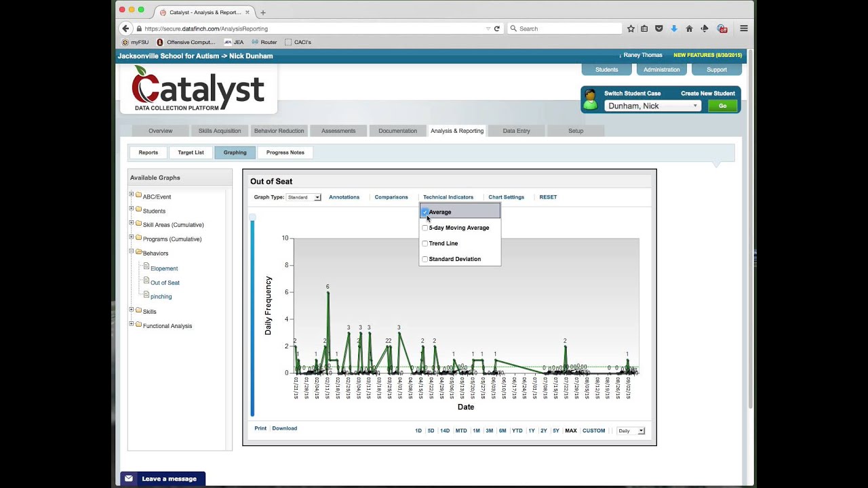Click the extension icon showing red off badge
The width and height of the screenshot is (868, 488).
(x=722, y=28)
